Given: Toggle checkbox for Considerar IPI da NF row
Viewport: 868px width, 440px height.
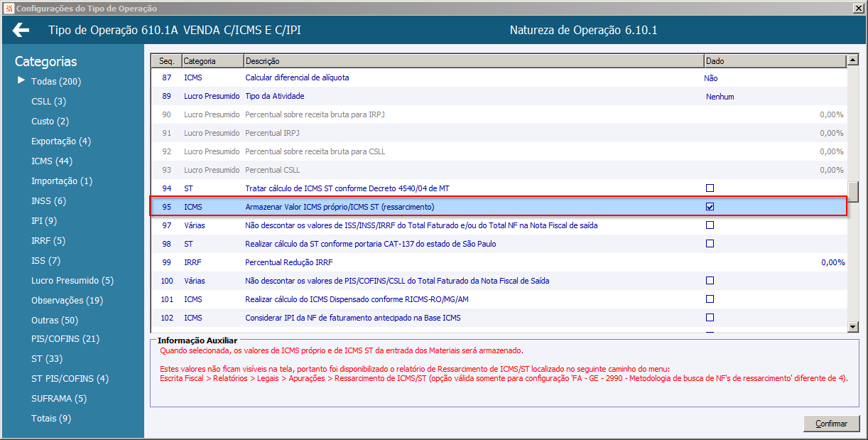Looking at the screenshot, I should pyautogui.click(x=710, y=318).
